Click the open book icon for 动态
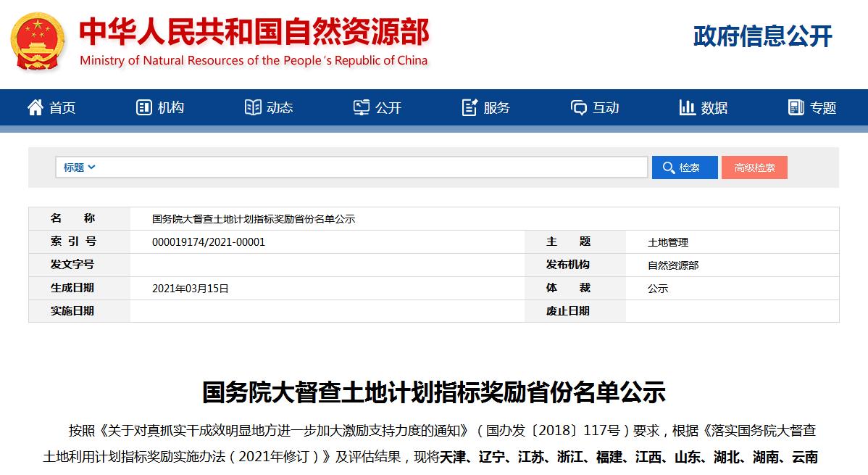 click(x=253, y=107)
